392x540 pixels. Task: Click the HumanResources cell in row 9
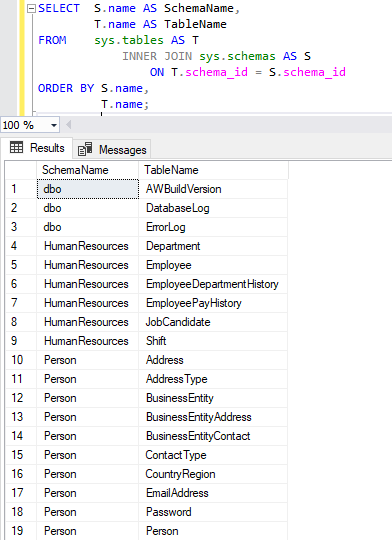coord(88,341)
